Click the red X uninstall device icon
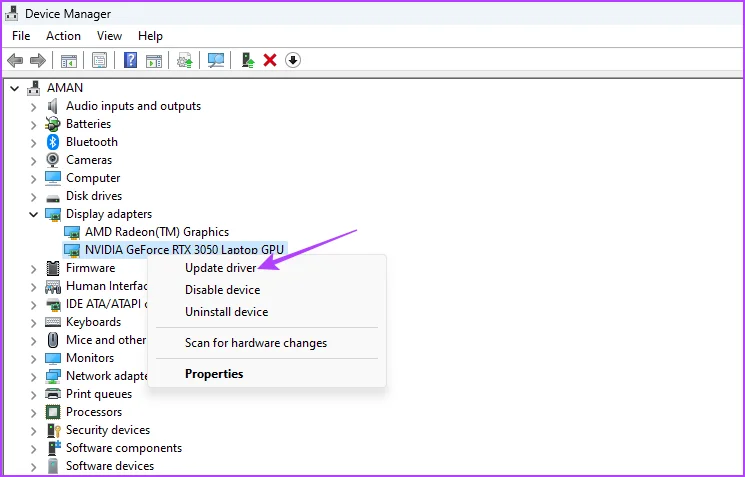This screenshot has width=745, height=477. 270,60
